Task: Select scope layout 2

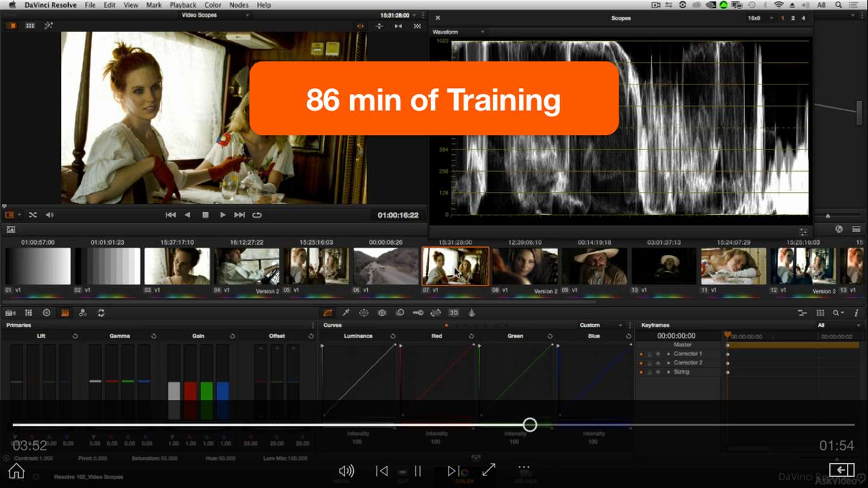Action: [x=793, y=18]
